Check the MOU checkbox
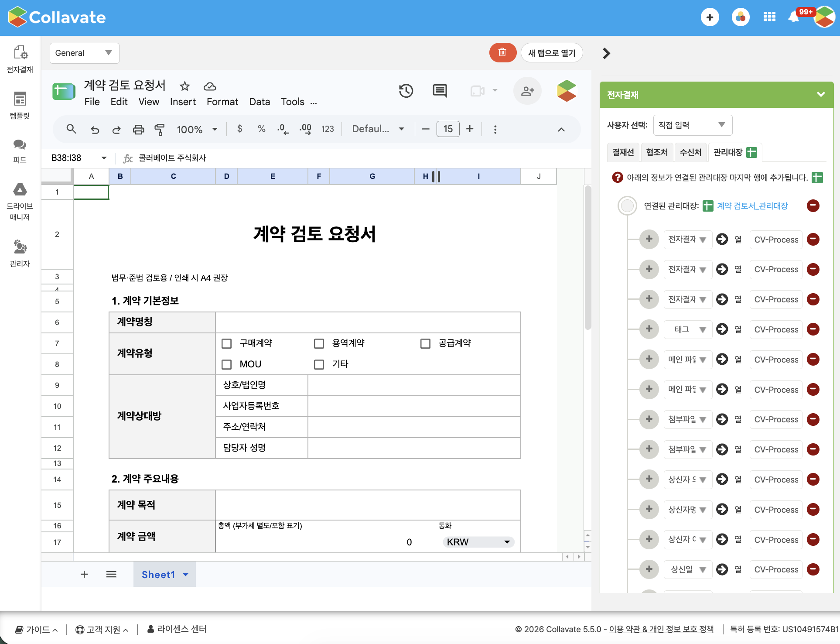 pyautogui.click(x=226, y=364)
